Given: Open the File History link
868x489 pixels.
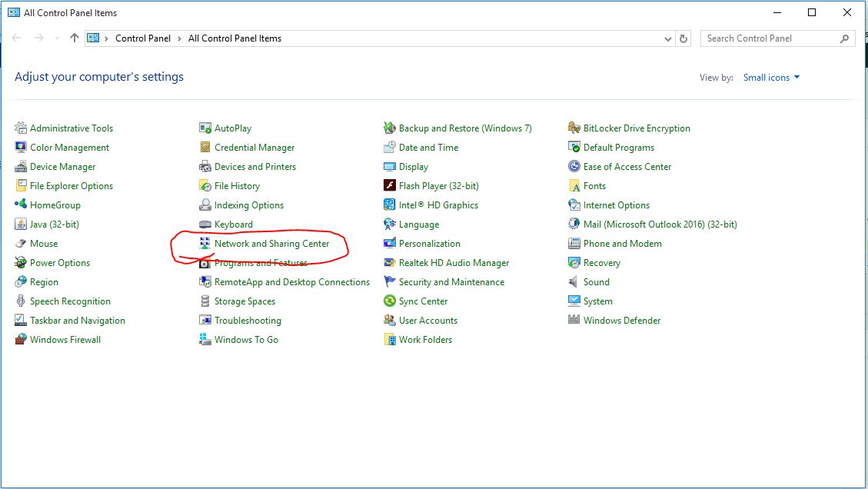Looking at the screenshot, I should pyautogui.click(x=237, y=186).
